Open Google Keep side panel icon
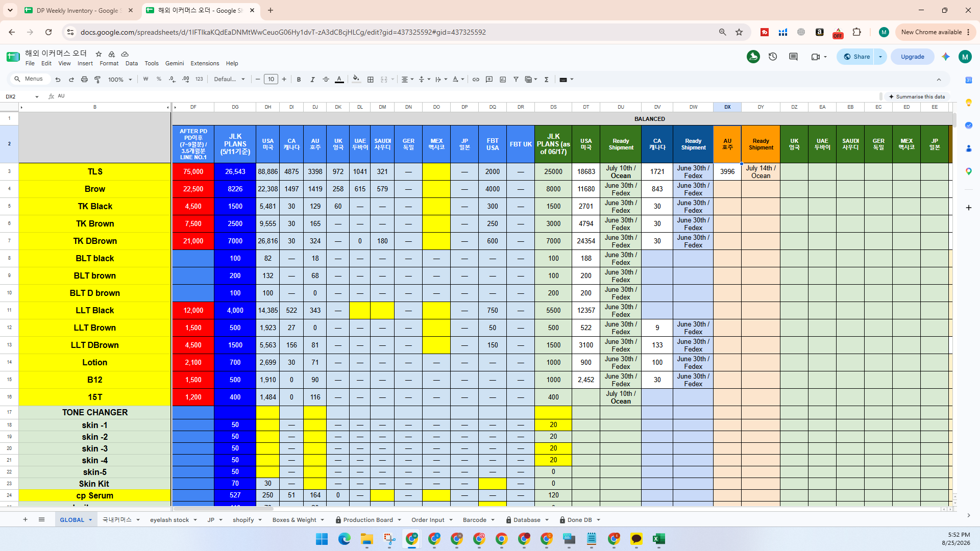 (968, 103)
